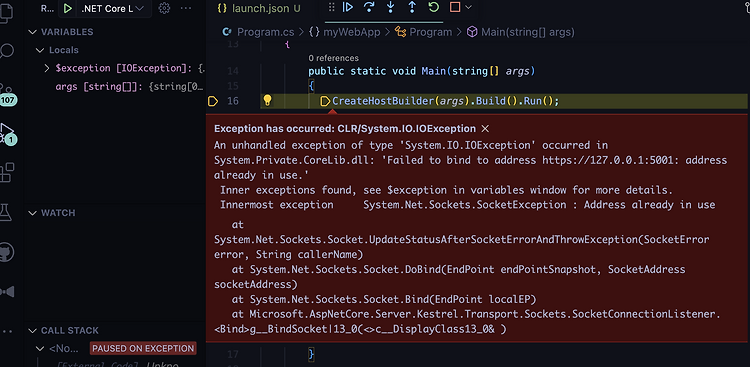Restart the debugging session

433,7
